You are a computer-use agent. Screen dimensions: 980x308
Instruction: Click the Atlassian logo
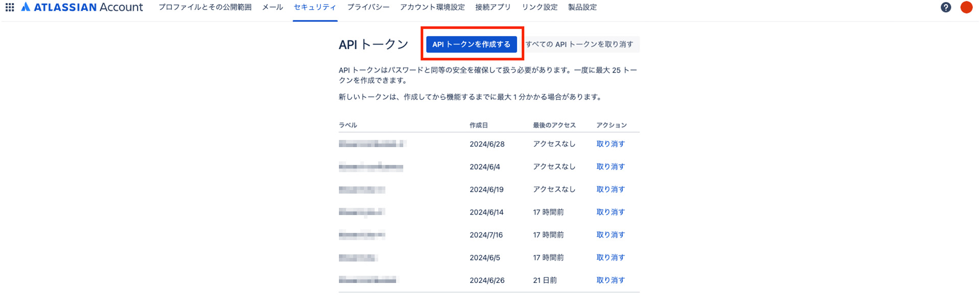pos(82,7)
